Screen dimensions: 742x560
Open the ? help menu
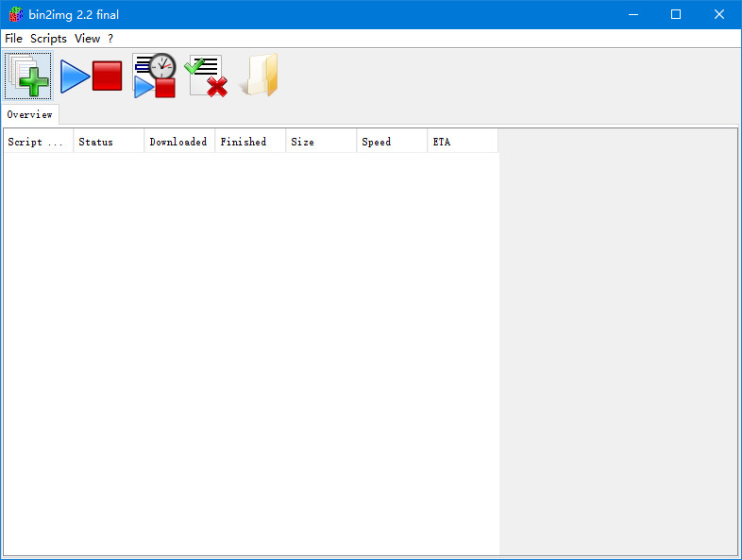click(x=110, y=39)
